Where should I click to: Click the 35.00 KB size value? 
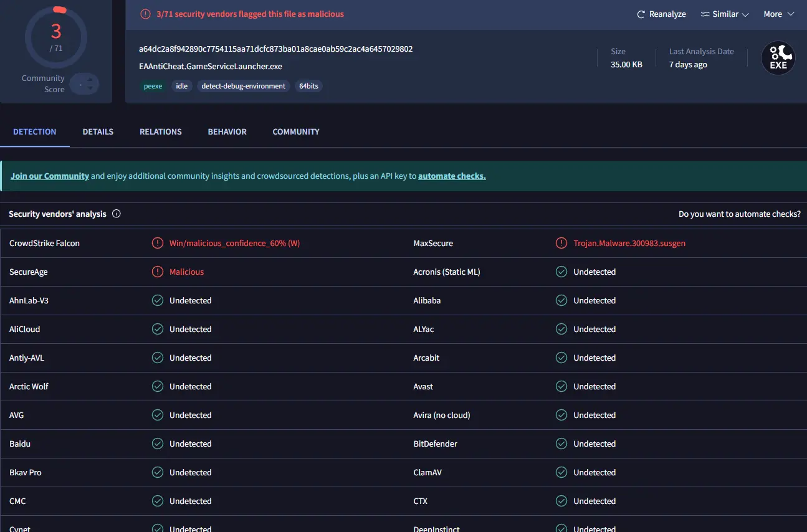626,64
